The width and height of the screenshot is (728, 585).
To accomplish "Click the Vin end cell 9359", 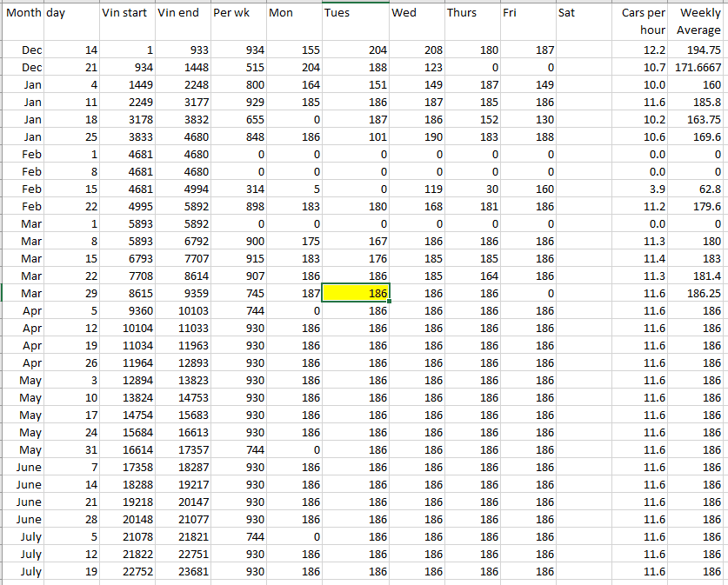I will coord(183,294).
